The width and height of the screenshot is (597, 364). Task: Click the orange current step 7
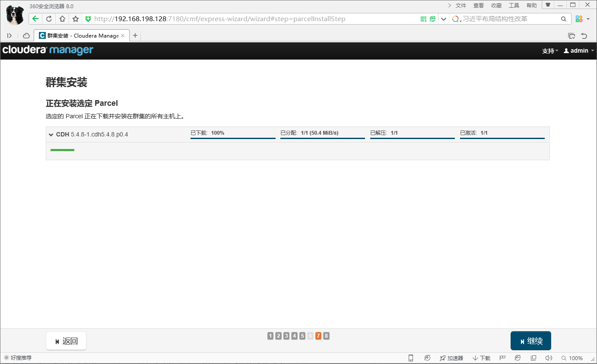[x=318, y=336]
